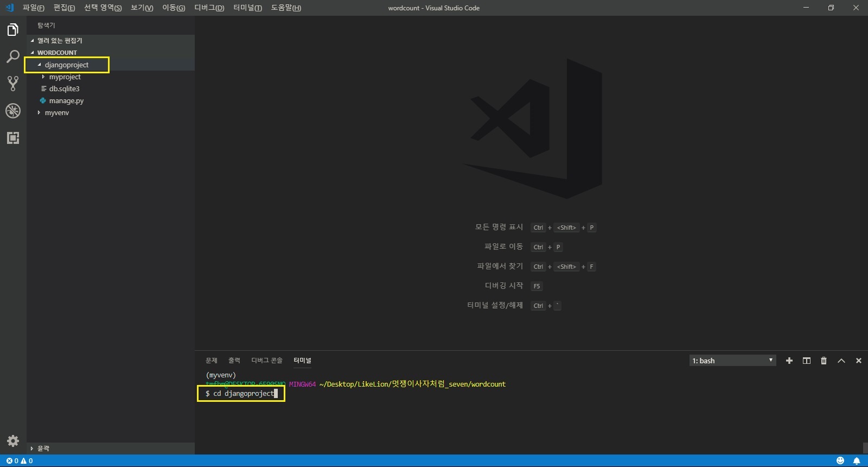868x467 pixels.
Task: Click the (myvenv) text in terminal
Action: (x=221, y=375)
